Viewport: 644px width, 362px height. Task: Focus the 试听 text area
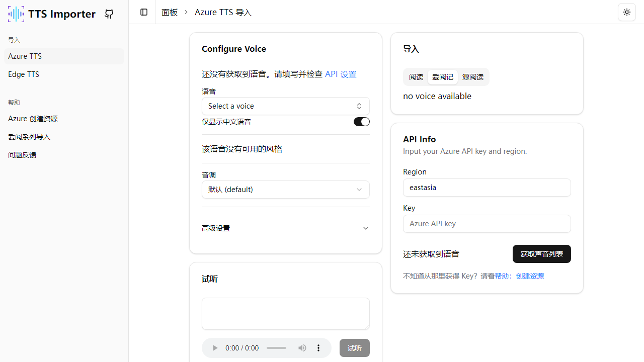(286, 314)
